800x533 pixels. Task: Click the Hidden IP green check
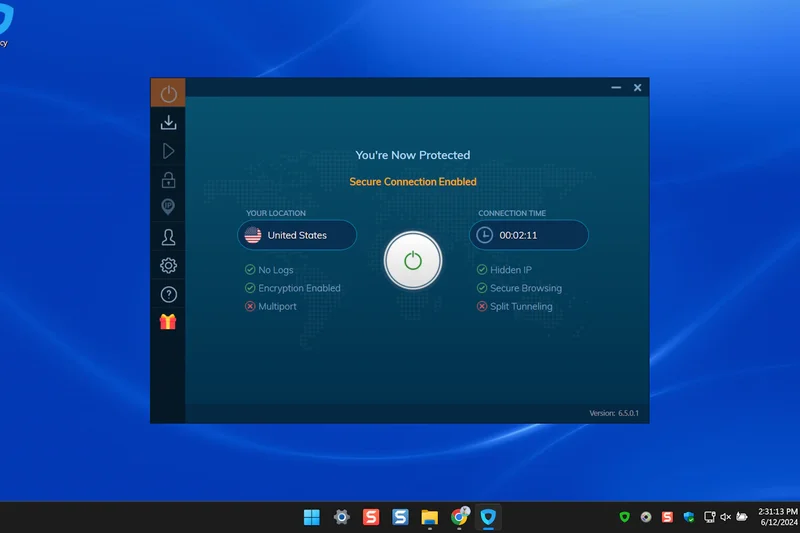pos(482,269)
